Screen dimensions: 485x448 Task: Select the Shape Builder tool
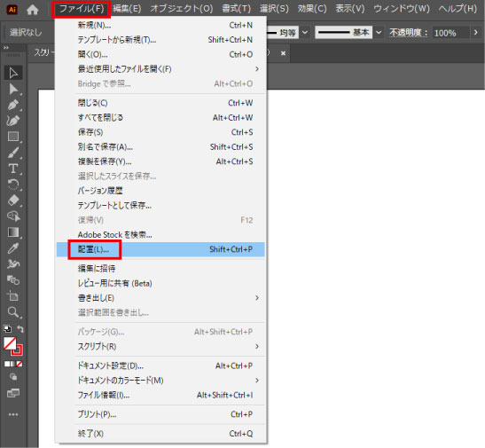[13, 216]
